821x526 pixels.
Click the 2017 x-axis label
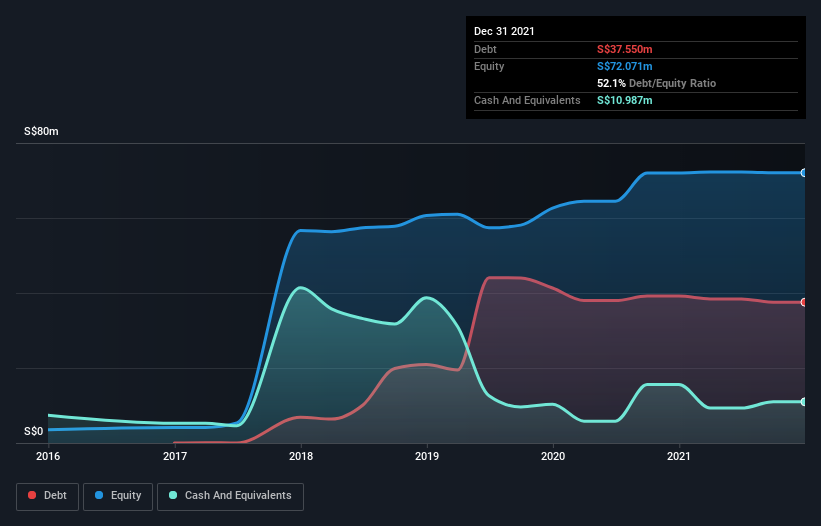pos(175,456)
